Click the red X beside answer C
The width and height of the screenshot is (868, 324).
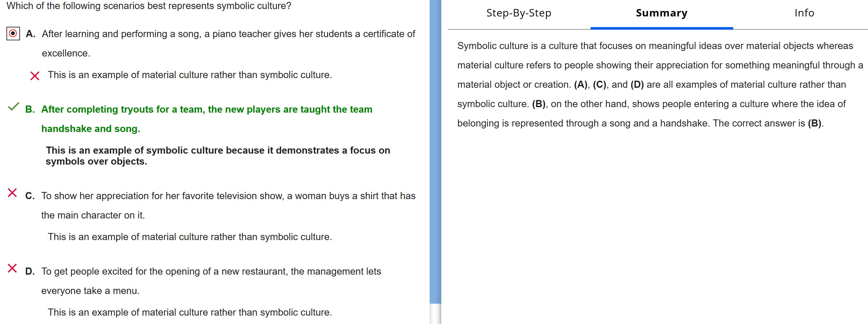click(x=13, y=193)
